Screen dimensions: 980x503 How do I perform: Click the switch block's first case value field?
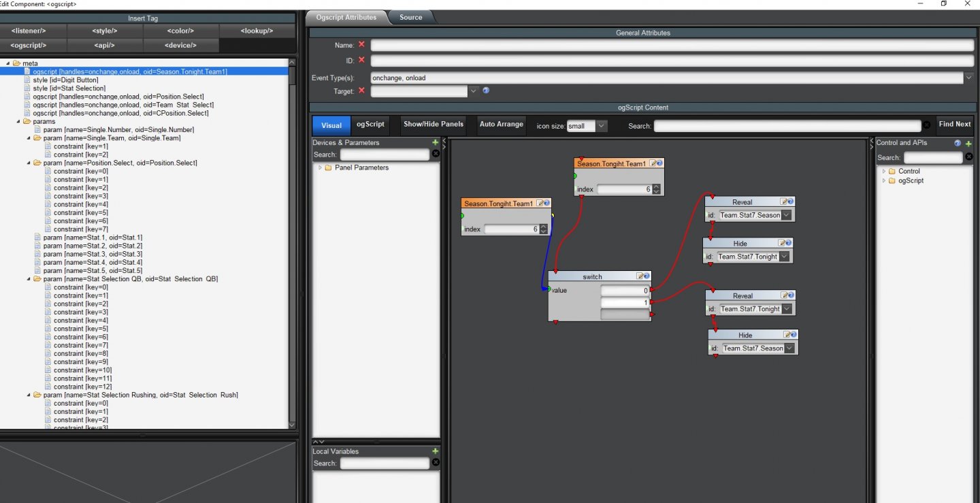pos(625,291)
